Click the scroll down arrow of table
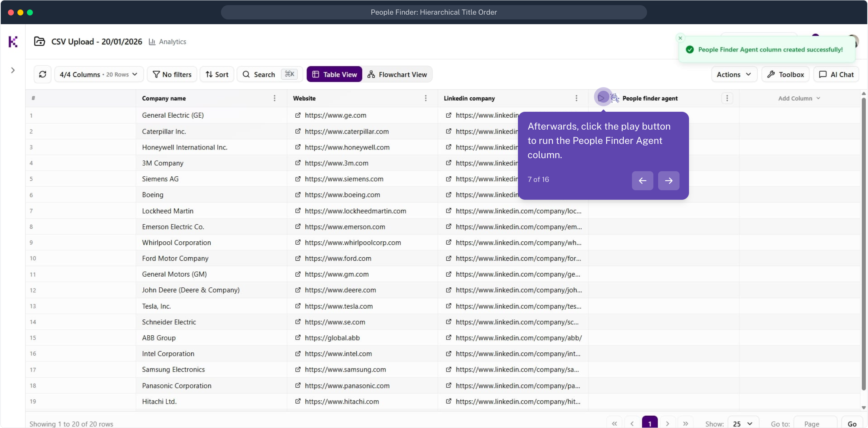 click(864, 407)
